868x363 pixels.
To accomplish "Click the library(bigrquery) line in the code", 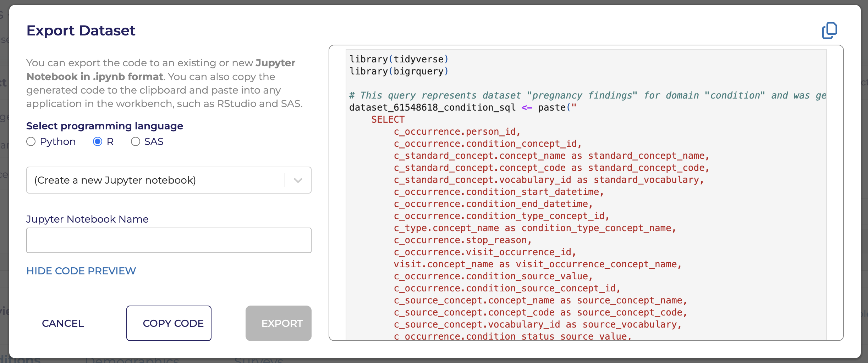I will (x=399, y=71).
